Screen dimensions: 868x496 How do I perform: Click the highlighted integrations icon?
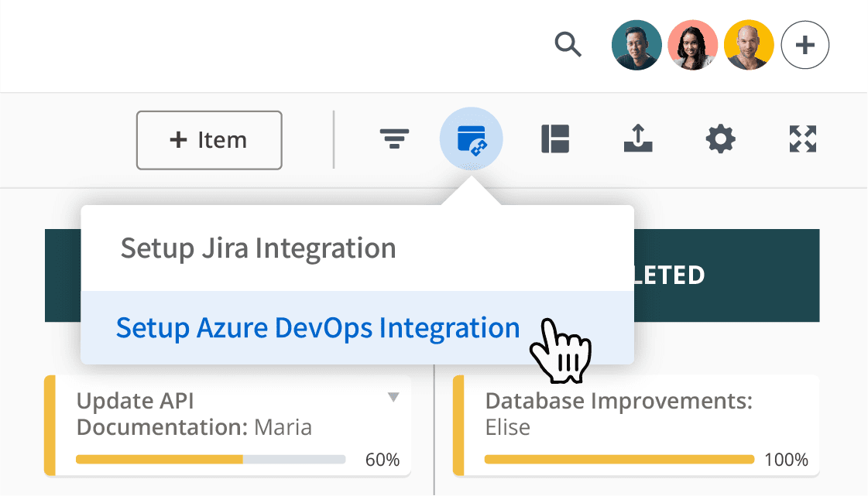(471, 140)
